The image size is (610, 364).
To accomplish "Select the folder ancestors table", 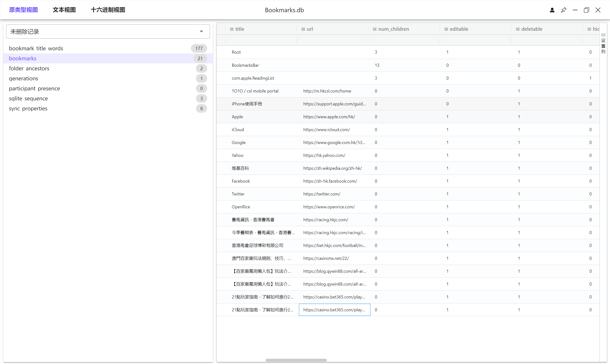I will (x=29, y=68).
